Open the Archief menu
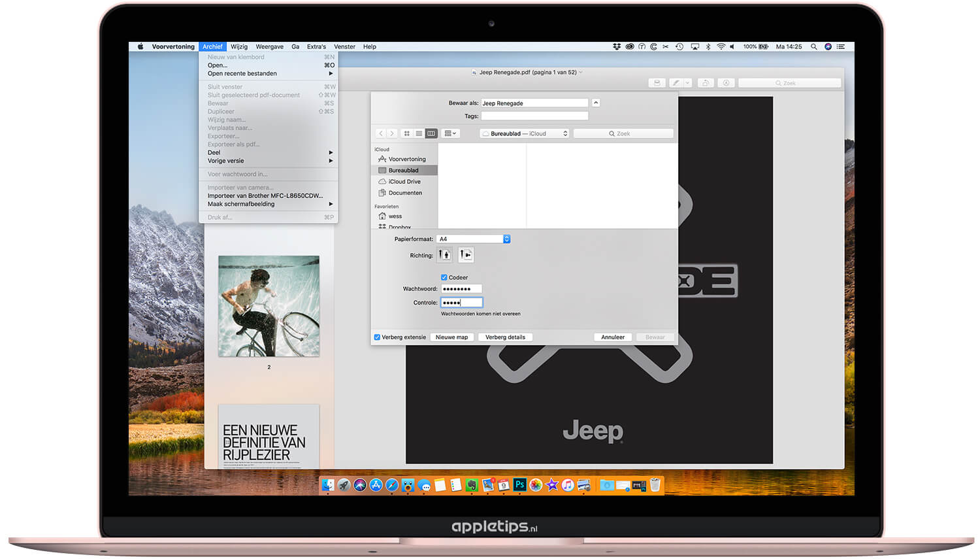 (x=212, y=46)
